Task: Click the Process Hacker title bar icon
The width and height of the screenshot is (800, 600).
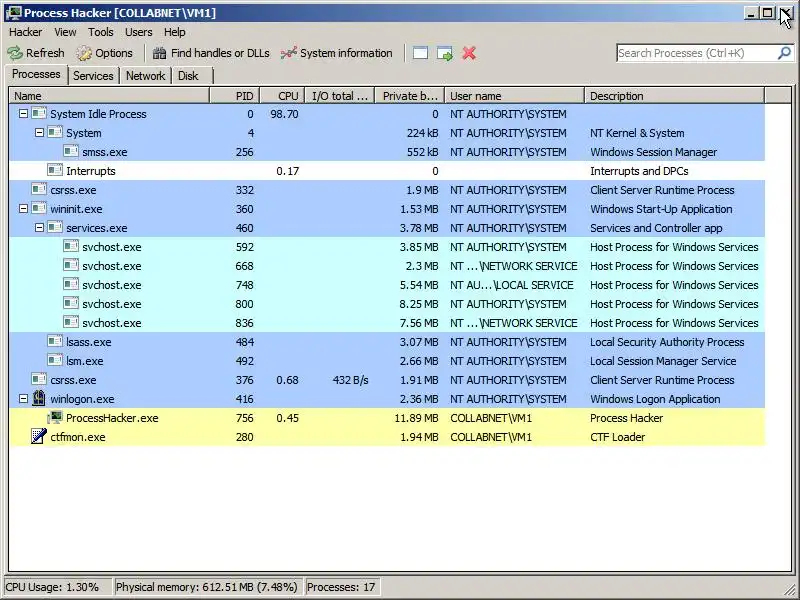Action: (13, 13)
